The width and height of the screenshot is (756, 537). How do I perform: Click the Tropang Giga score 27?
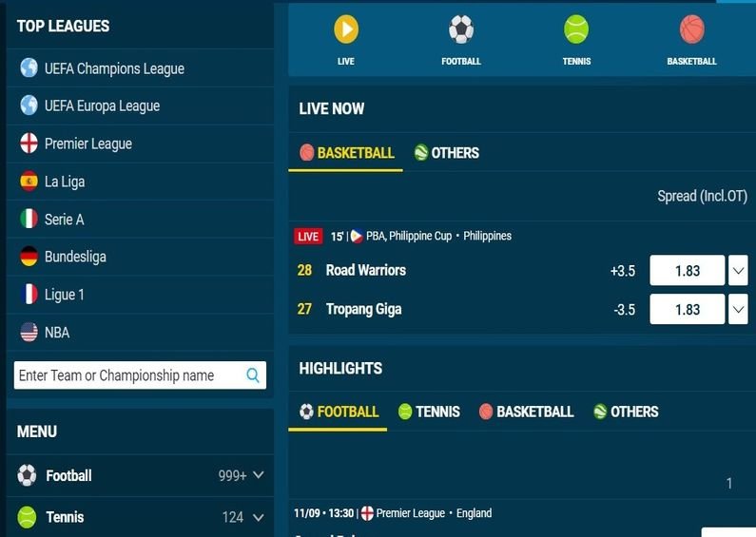[304, 309]
